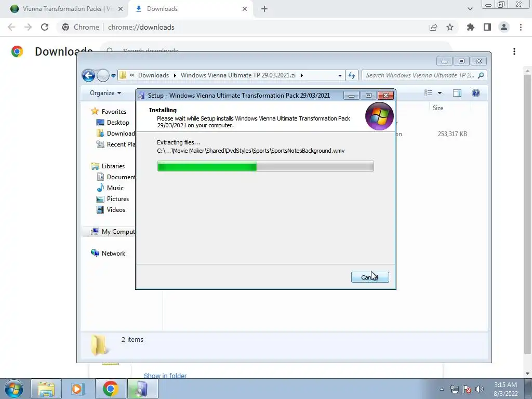Click the installation progress bar
This screenshot has width=532, height=399.
coord(265,166)
